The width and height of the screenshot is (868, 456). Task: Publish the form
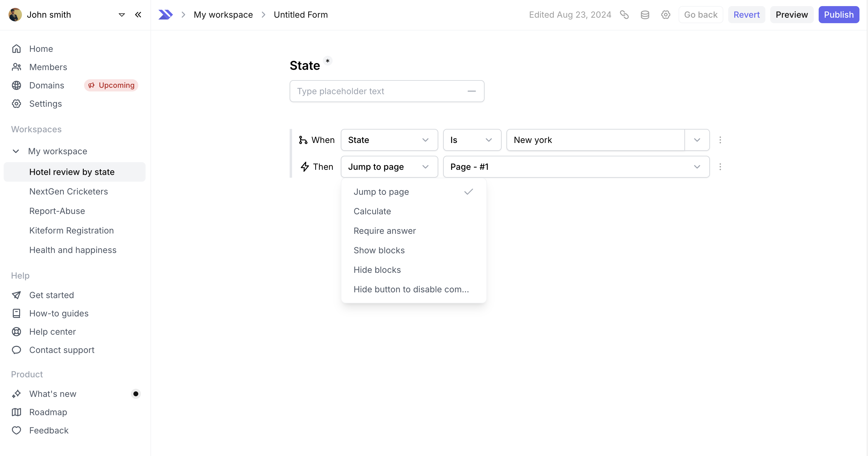tap(839, 15)
